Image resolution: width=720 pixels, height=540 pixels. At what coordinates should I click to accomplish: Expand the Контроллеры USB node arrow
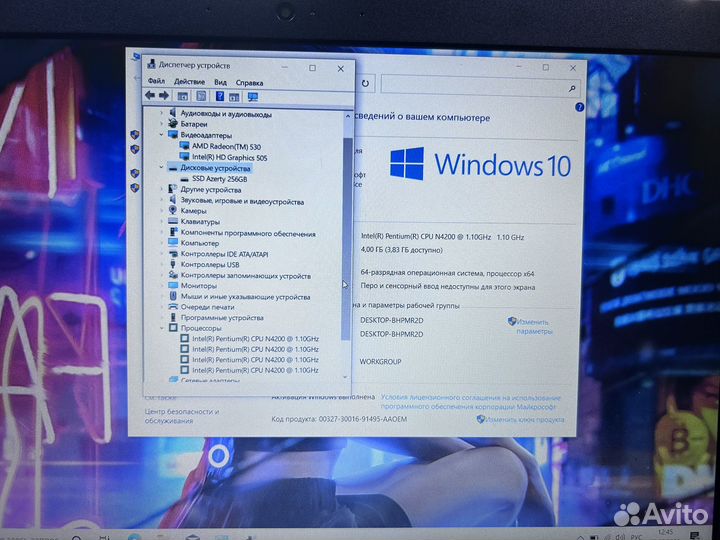pos(162,264)
